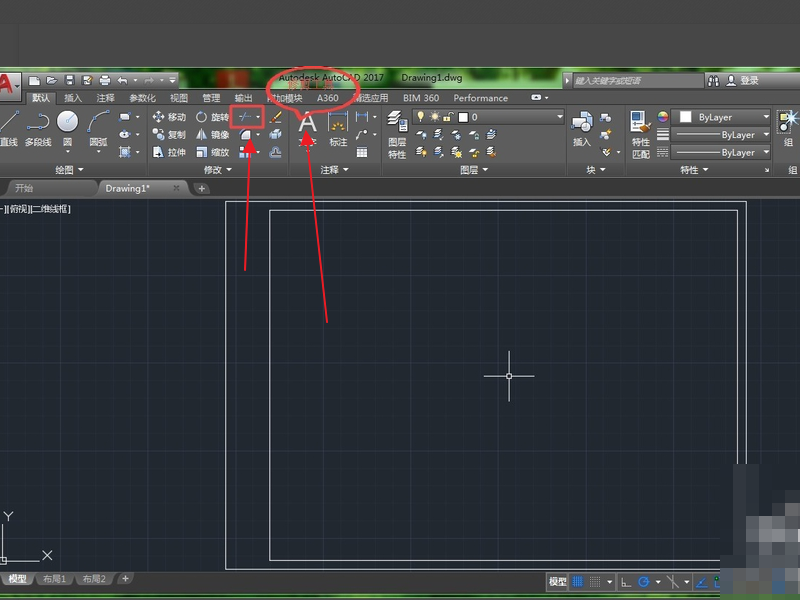Click the 旋转 rotate tool
Viewport: 800px width, 600px height.
tap(212, 117)
